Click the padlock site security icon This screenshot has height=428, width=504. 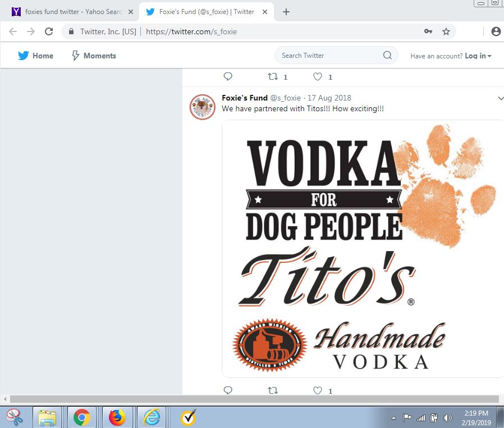pyautogui.click(x=71, y=31)
